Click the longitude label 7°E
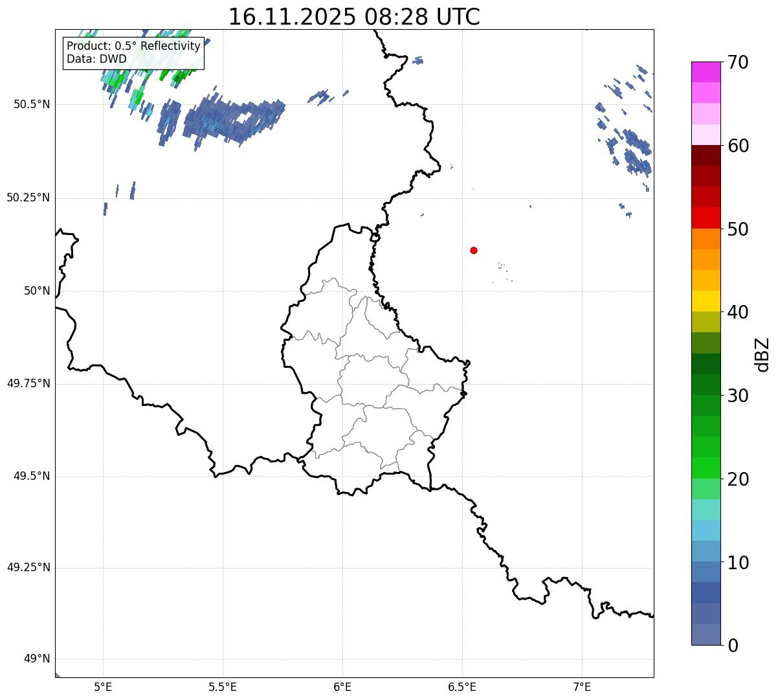This screenshot has height=700, width=778. tap(583, 687)
